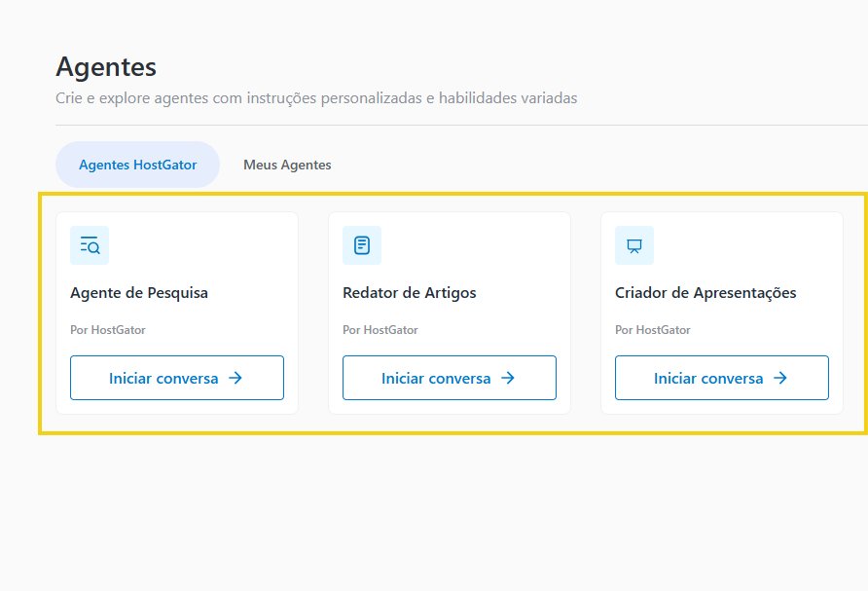
Task: Click the Agente de Pesquisa card title
Action: point(139,292)
